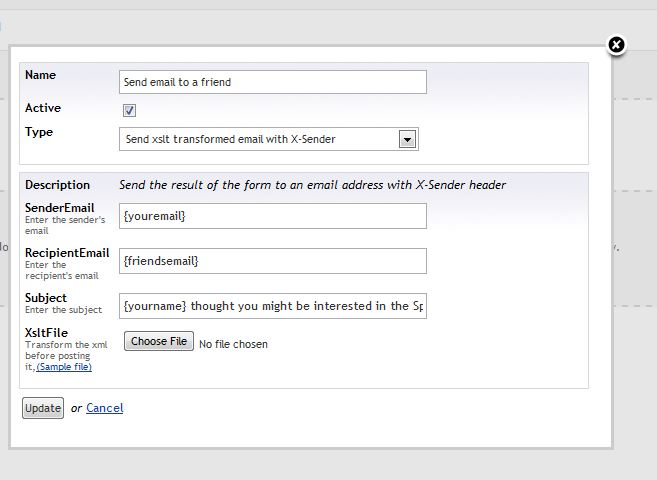Click the "XsltFile" label
Screen dimensions: 657x480
47,333
